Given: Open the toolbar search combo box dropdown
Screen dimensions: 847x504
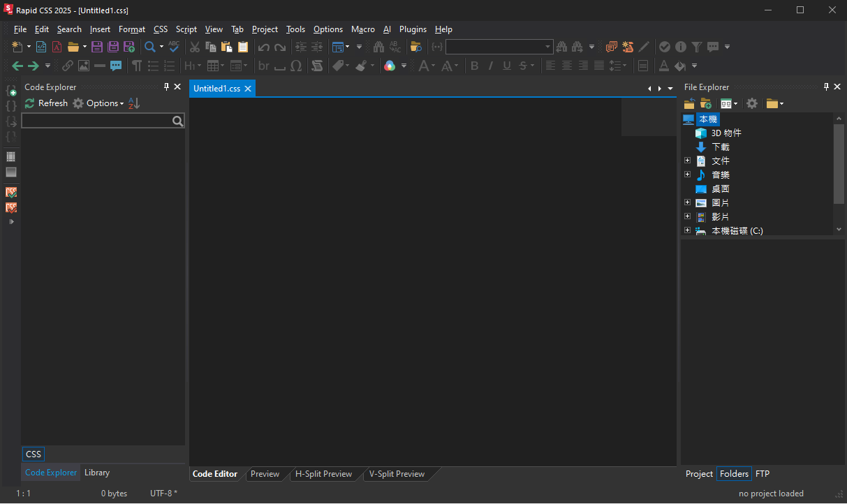Looking at the screenshot, I should (548, 47).
